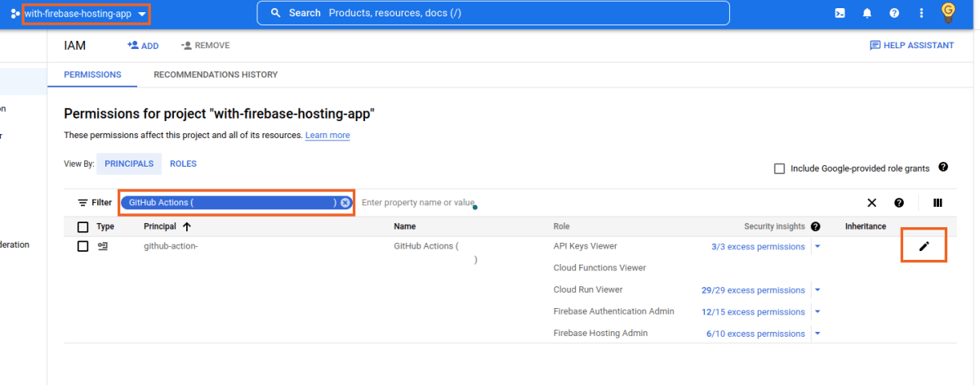
Task: Open 6/10 excess permissions link
Action: click(755, 334)
